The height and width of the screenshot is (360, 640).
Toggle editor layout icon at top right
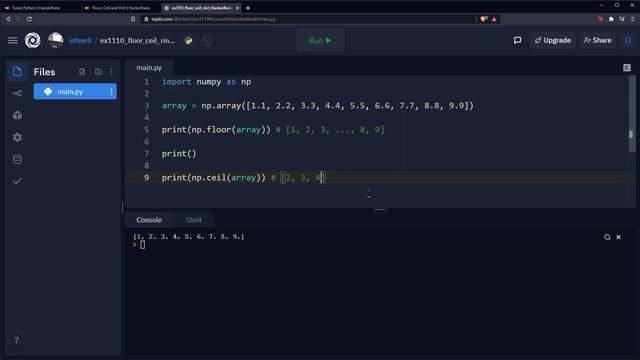pyautogui.click(x=627, y=68)
